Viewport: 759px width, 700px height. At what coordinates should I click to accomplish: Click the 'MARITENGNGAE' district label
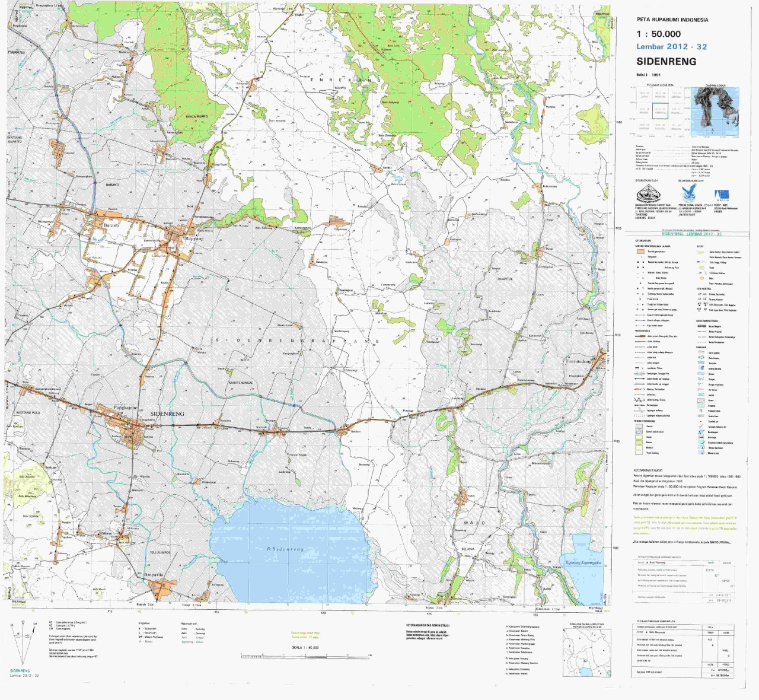pos(241,383)
